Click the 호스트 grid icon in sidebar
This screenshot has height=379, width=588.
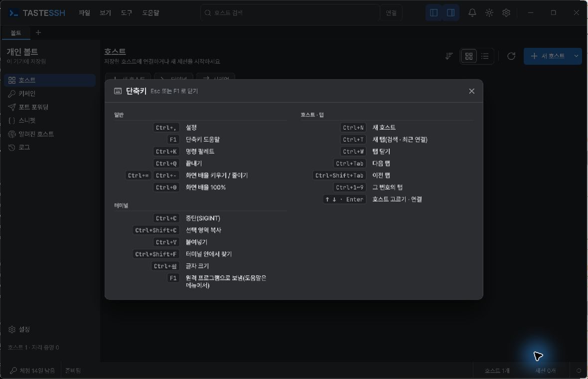[12, 80]
